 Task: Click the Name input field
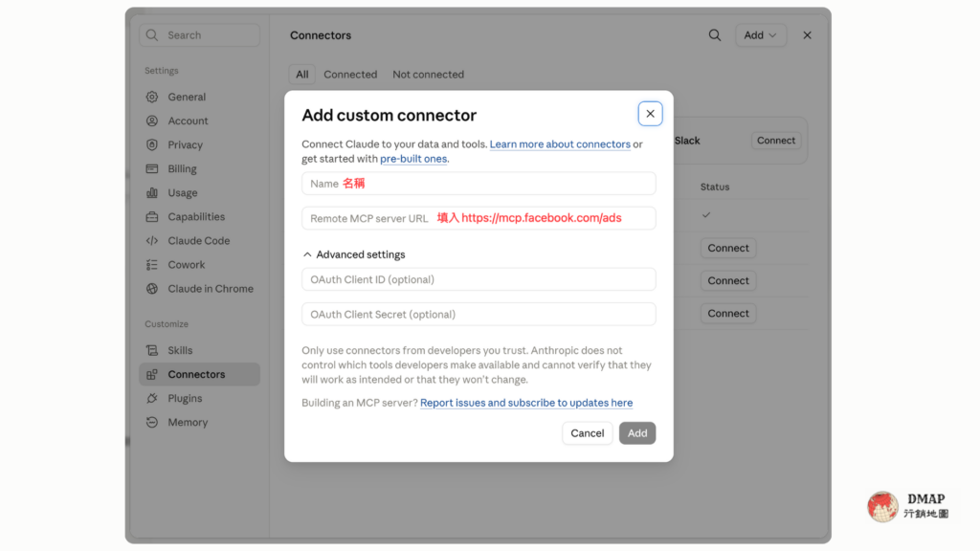tap(479, 184)
